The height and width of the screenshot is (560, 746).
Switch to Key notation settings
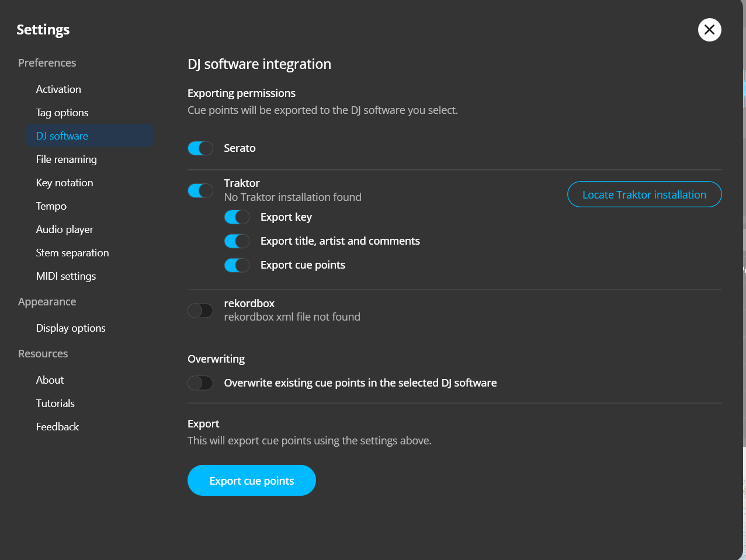tap(64, 183)
